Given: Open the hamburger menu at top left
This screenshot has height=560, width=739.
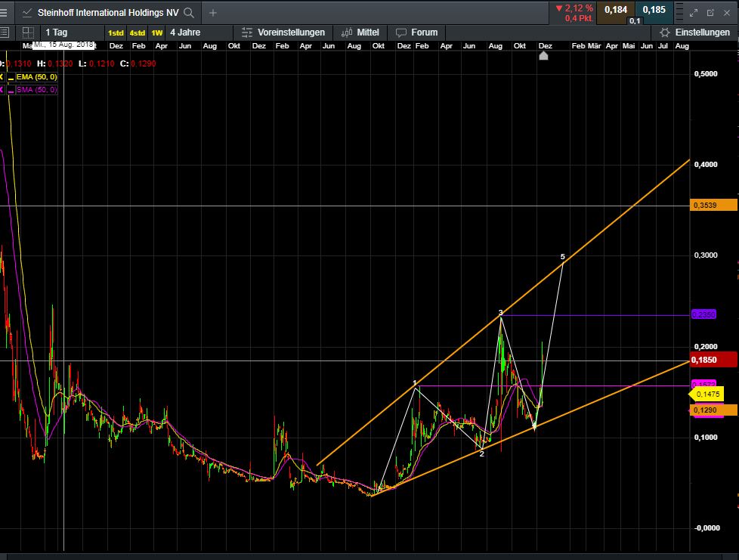Looking at the screenshot, I should pos(3,13).
